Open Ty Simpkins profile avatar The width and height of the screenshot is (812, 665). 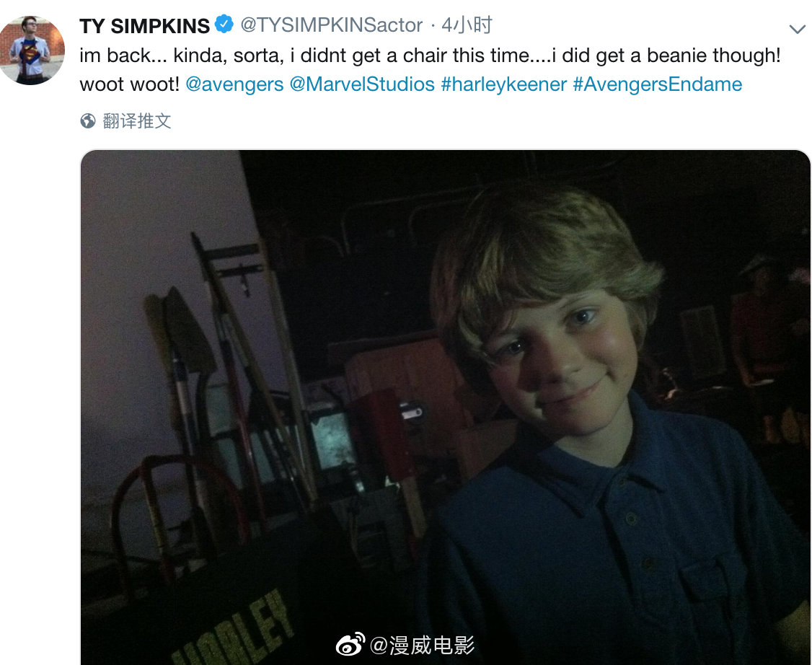pos(31,50)
